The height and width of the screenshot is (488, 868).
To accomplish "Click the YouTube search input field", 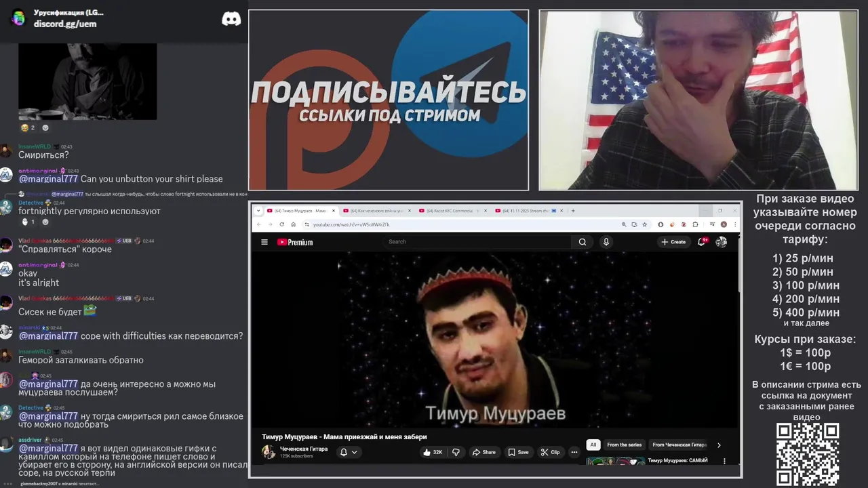I will [478, 242].
